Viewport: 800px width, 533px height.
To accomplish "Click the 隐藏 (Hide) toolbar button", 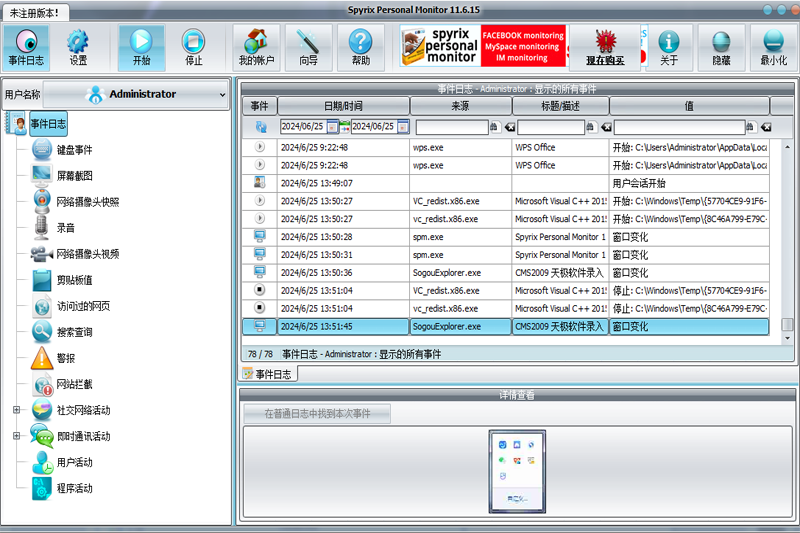I will pos(721,47).
